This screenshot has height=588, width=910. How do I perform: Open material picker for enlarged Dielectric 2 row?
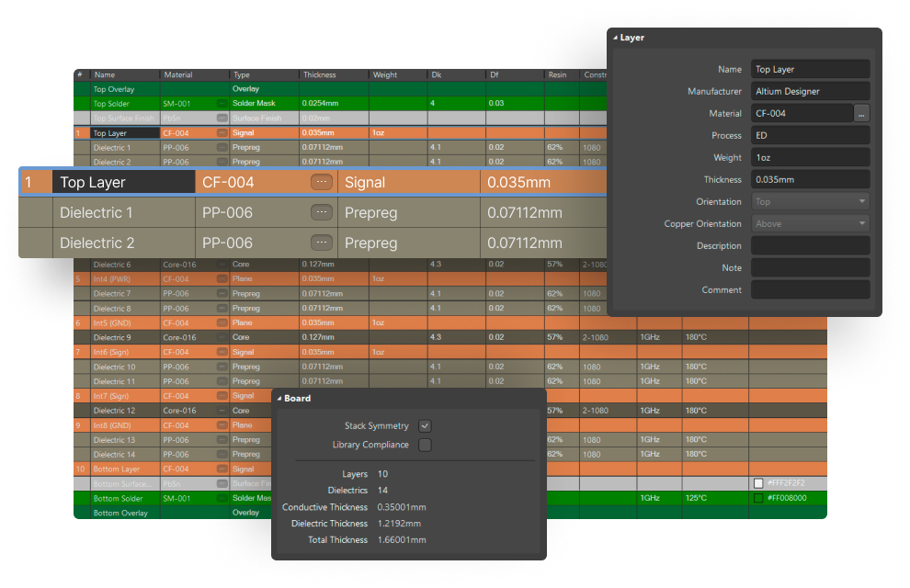321,243
